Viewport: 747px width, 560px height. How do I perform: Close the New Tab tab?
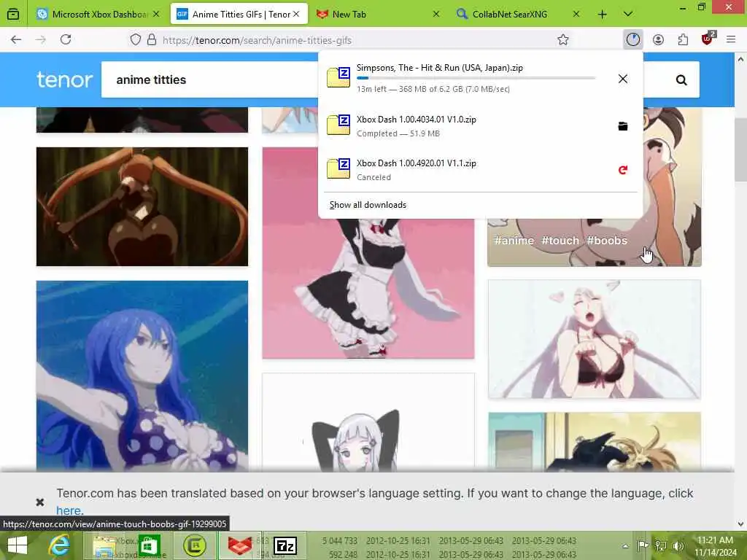point(436,15)
